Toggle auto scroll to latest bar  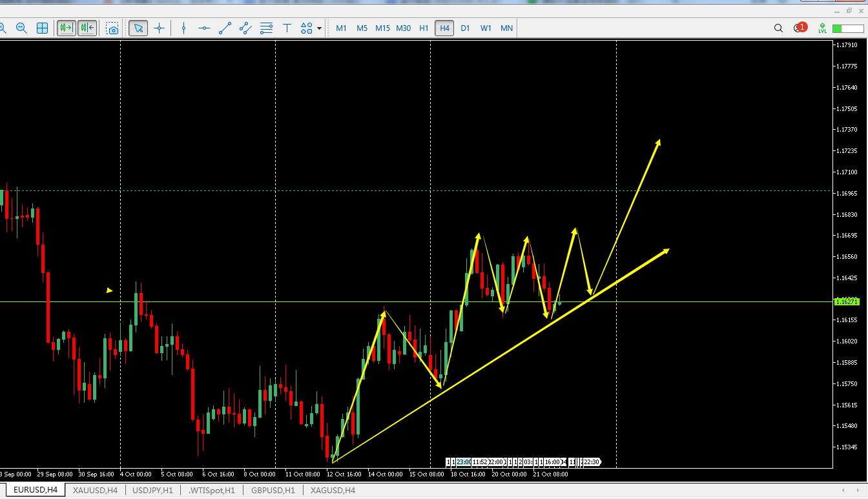[x=66, y=28]
